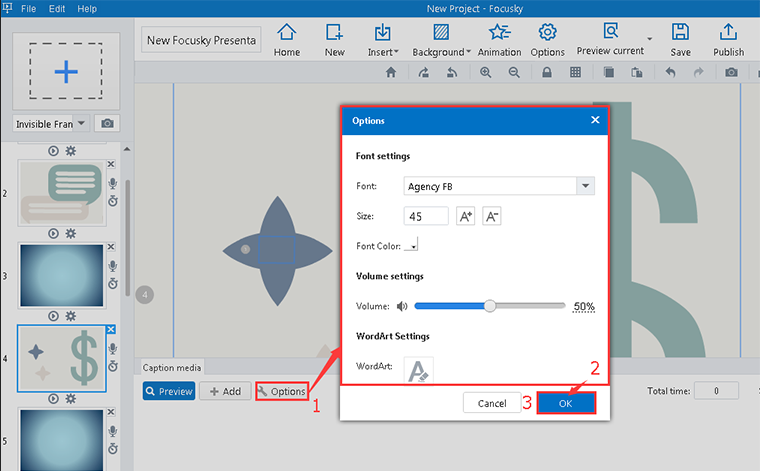
Task: Open the Background dropdown menu
Action: coord(441,40)
